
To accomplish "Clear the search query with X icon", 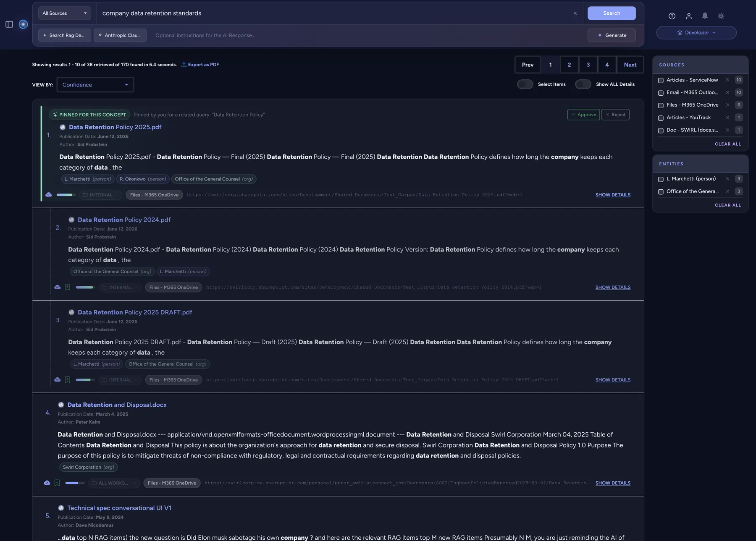I will pos(575,13).
